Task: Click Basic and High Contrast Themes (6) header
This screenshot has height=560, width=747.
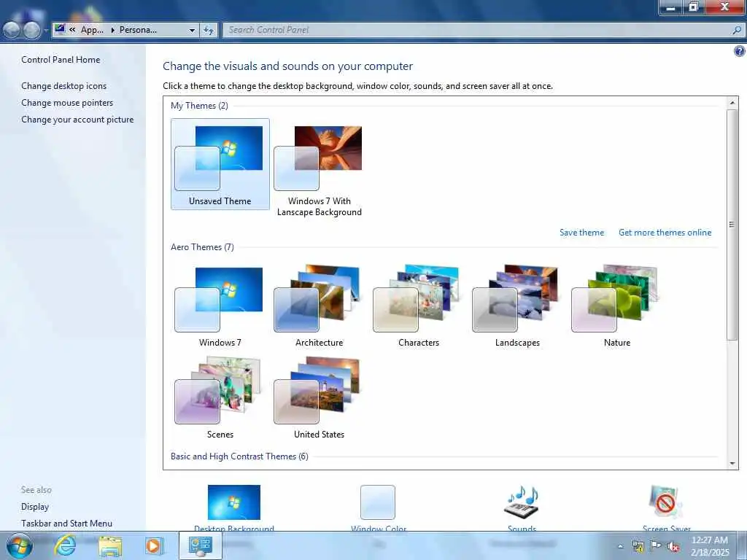Action: 239,456
